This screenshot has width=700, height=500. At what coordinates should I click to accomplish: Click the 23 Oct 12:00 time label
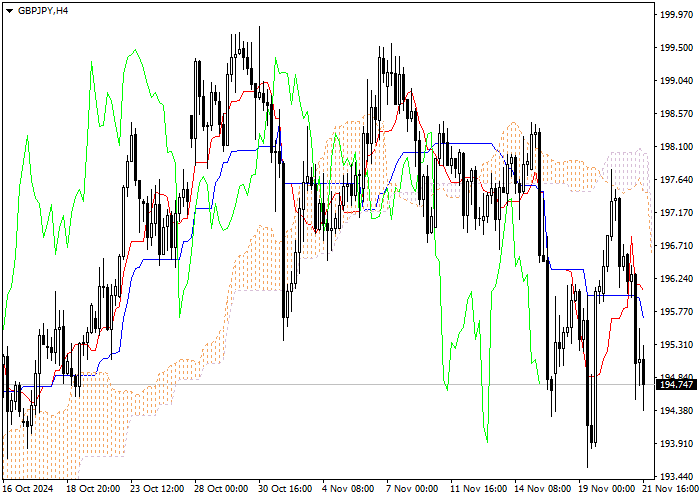(157, 489)
